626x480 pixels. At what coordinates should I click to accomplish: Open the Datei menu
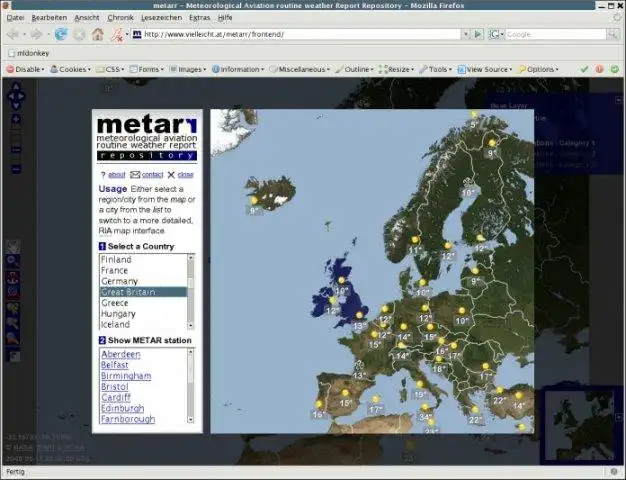(16, 18)
